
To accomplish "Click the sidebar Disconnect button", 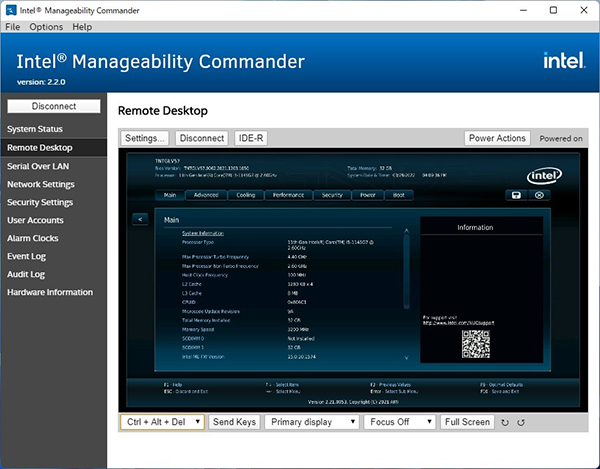I will click(x=54, y=106).
